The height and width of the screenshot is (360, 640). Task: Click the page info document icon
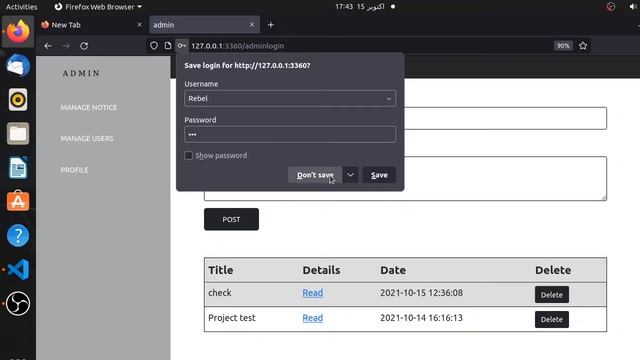coord(168,46)
